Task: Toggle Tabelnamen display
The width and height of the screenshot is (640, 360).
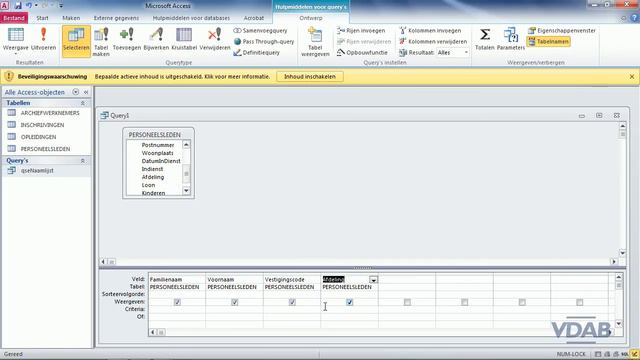Action: coord(549,42)
